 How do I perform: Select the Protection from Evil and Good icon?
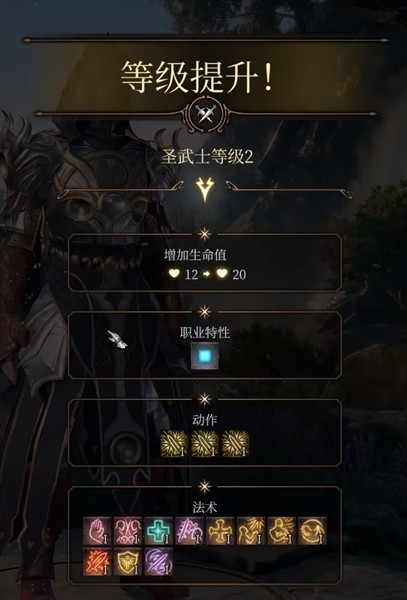click(x=313, y=531)
